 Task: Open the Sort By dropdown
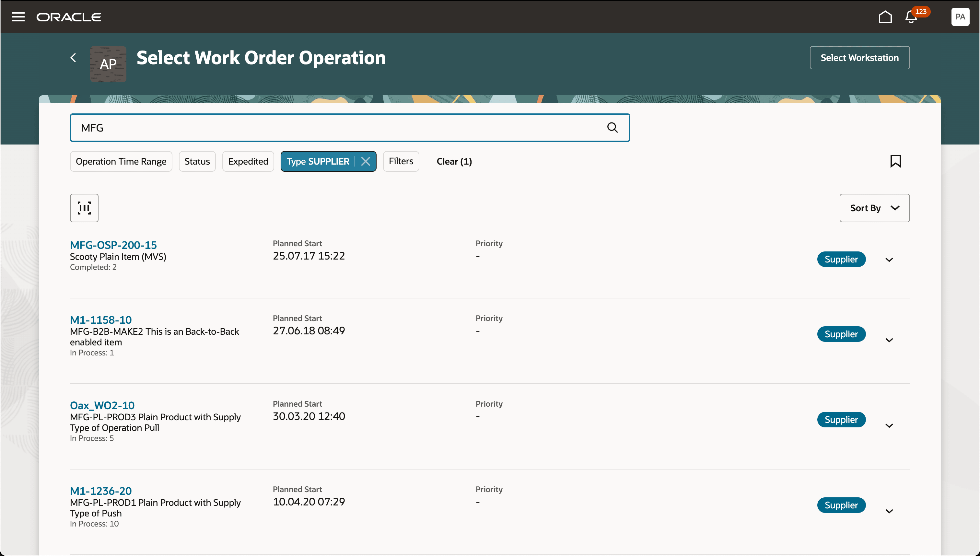[x=874, y=208]
